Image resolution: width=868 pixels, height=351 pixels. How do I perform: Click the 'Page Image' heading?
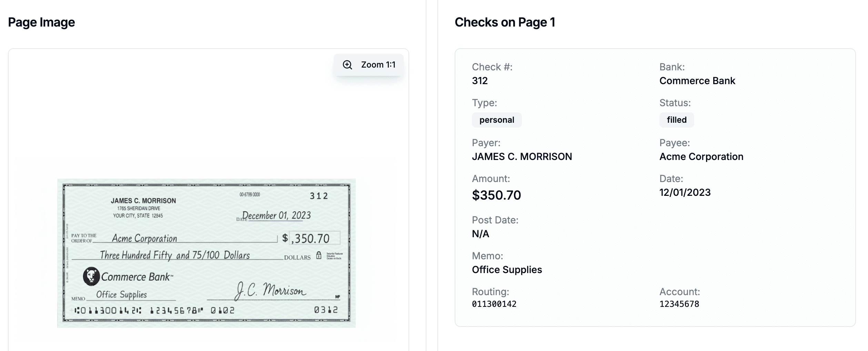coord(41,22)
